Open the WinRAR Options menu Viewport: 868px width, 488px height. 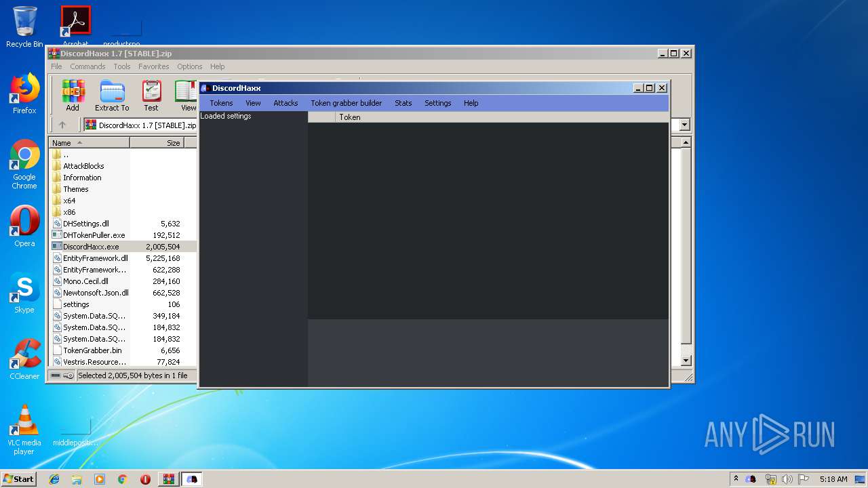coord(190,66)
